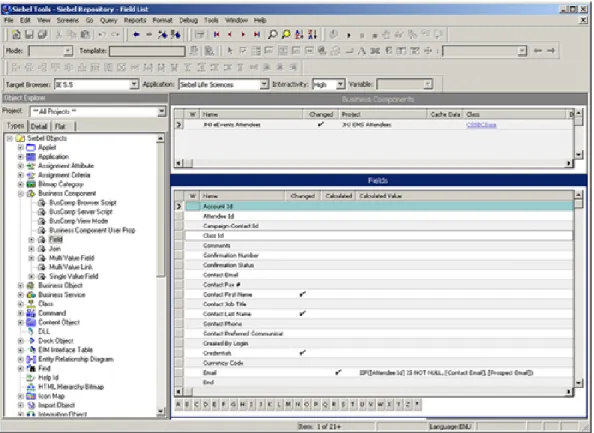594x433 pixels.
Task: Open the CSSBCBase class link
Action: 481,125
